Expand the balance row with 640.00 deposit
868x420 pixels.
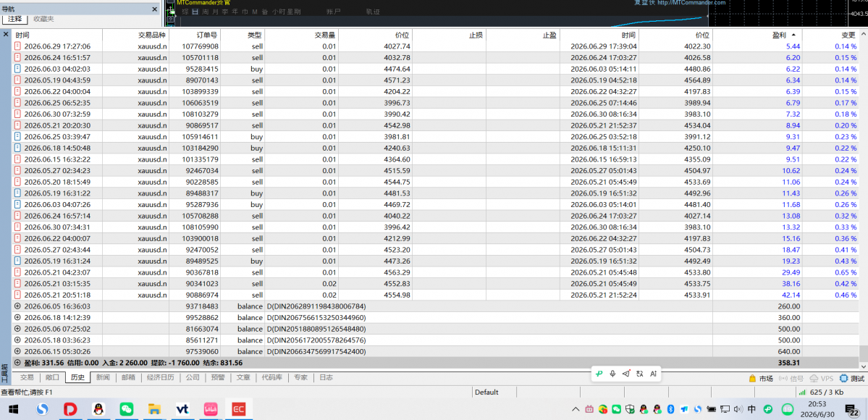17,351
